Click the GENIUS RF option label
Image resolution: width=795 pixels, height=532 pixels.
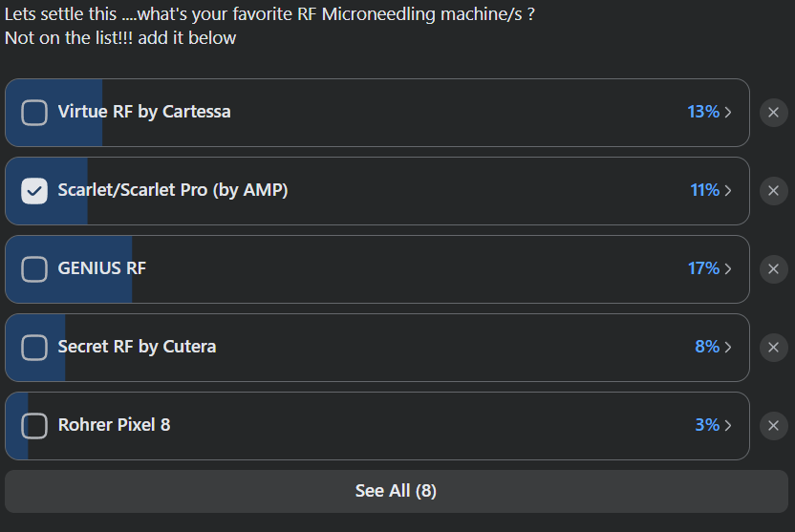[102, 269]
